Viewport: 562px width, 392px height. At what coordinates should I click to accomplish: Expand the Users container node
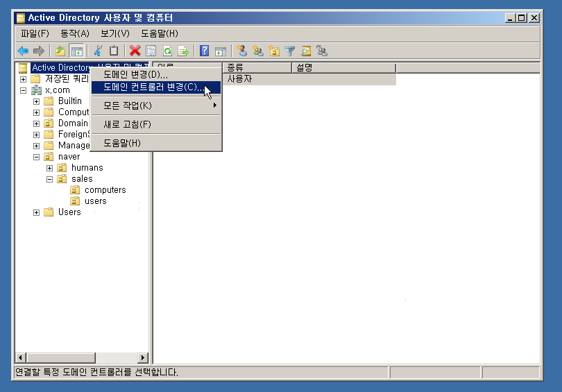pyautogui.click(x=36, y=212)
